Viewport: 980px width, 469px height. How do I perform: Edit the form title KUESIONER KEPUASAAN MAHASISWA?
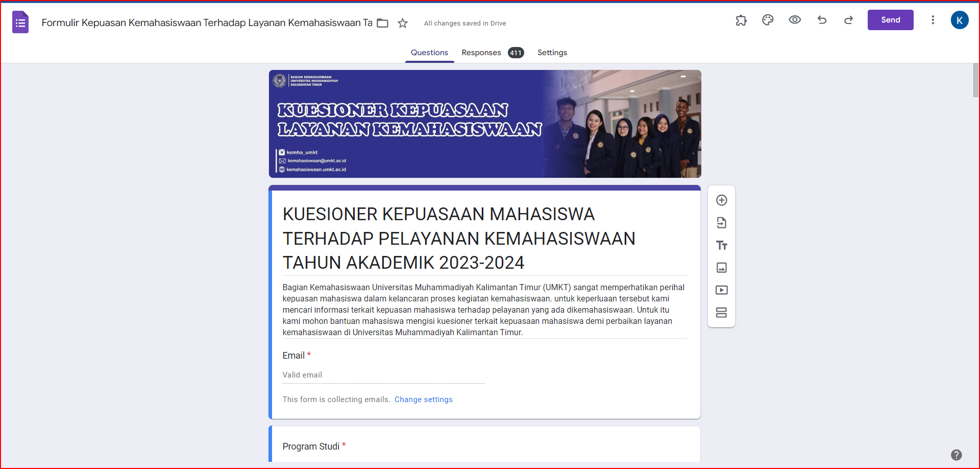[485, 238]
